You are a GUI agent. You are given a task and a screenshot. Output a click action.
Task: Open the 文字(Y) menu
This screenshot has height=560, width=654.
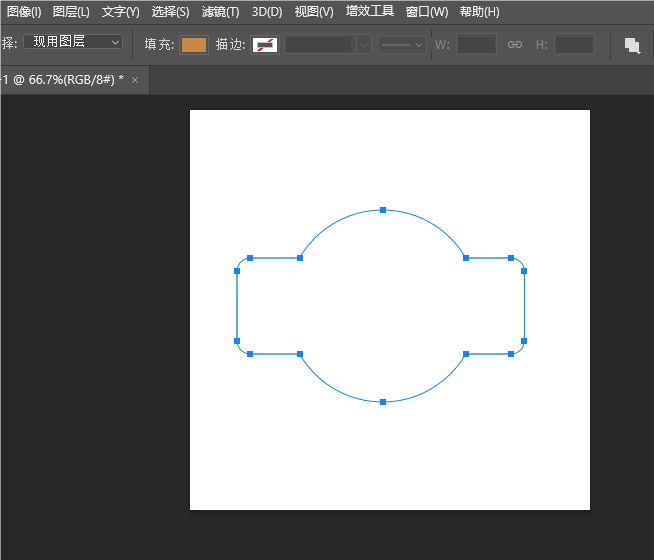tap(120, 12)
